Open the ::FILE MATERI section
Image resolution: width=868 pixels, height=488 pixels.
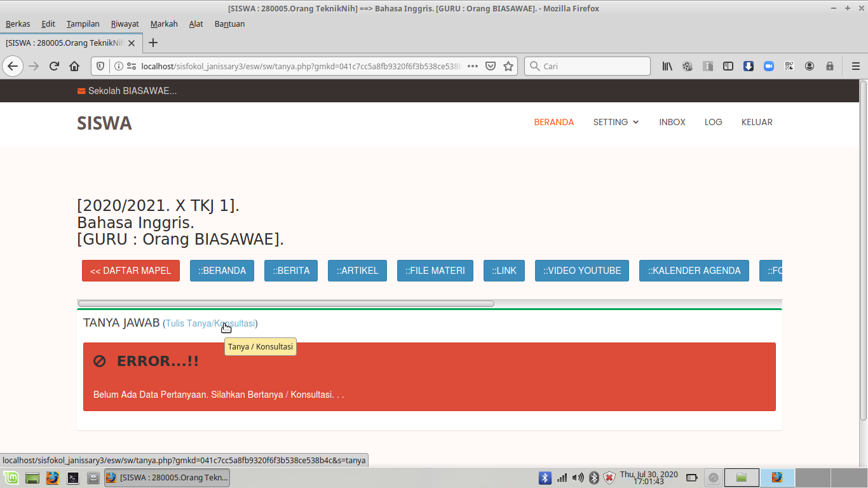point(435,271)
